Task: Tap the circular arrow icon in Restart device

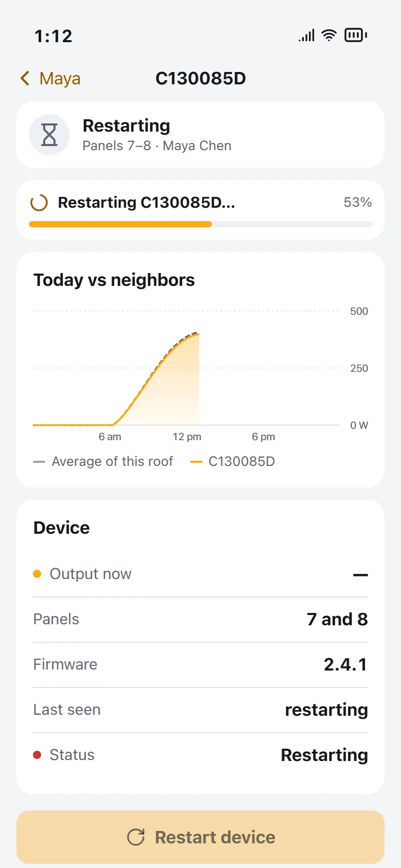Action: 136,837
